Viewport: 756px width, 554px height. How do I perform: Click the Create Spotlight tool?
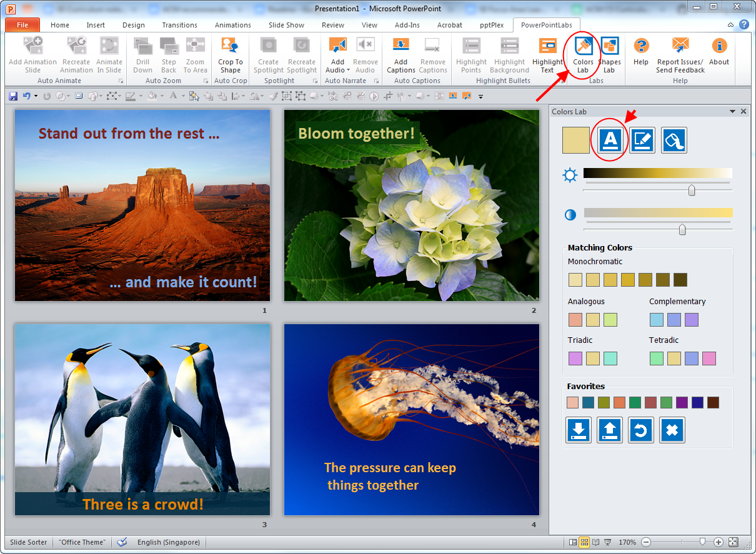[x=268, y=55]
